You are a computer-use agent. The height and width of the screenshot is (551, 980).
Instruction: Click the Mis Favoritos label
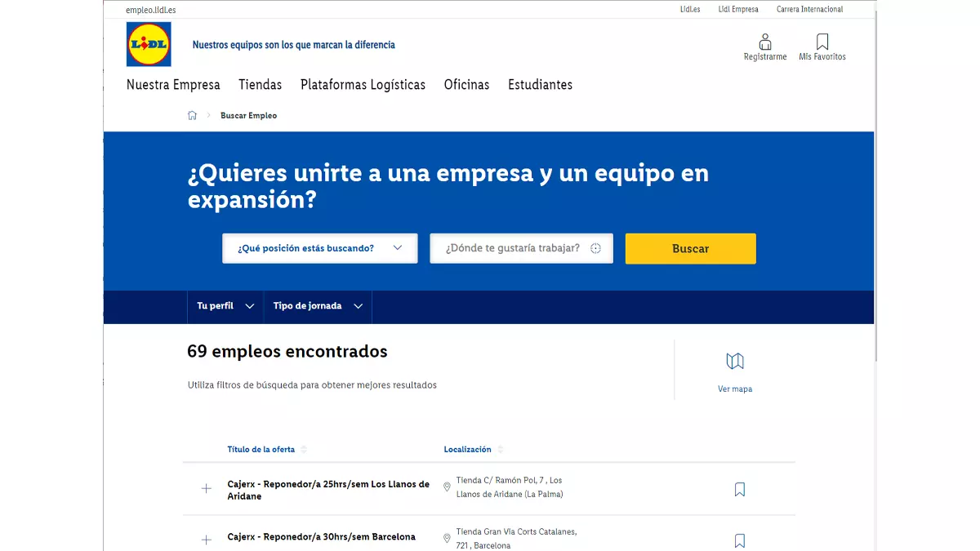(822, 57)
